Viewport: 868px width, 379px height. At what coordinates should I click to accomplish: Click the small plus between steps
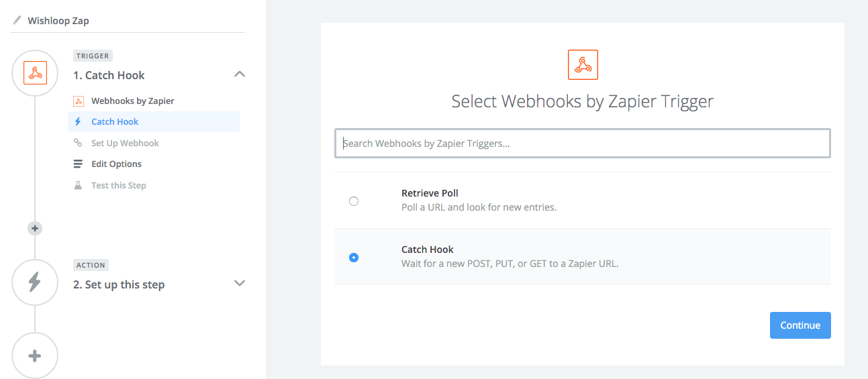[35, 228]
